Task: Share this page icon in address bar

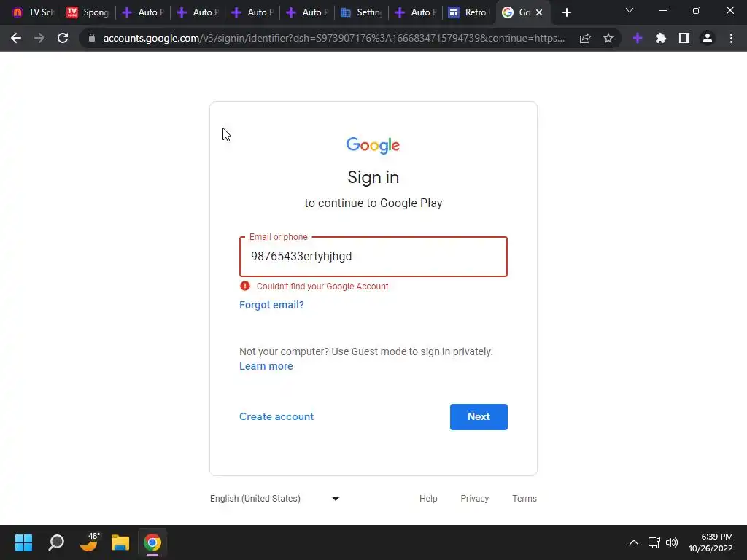Action: (585, 38)
